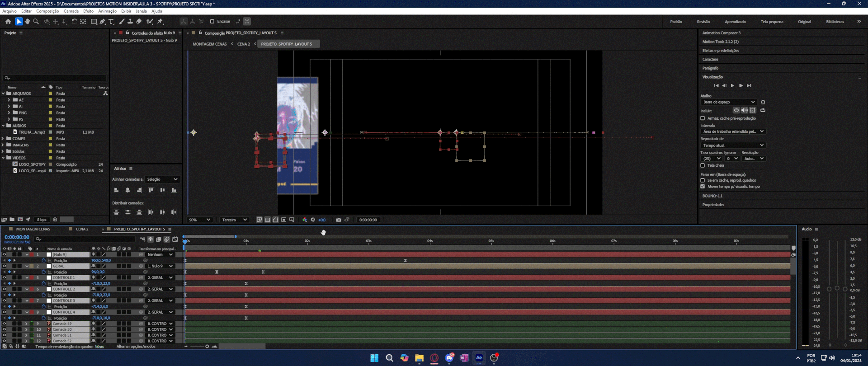Open the show channel color icon
Viewport: 868px width, 366px height.
pyautogui.click(x=305, y=220)
